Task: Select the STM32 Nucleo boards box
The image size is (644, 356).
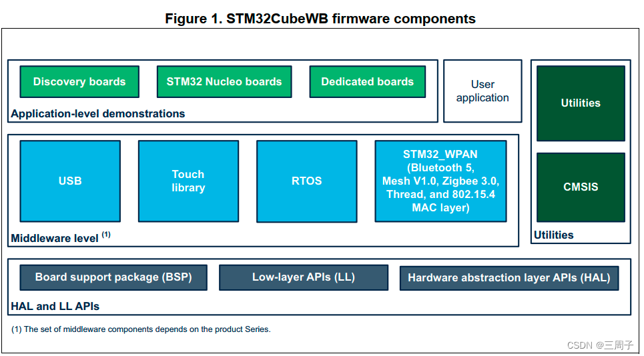Action: 224,81
